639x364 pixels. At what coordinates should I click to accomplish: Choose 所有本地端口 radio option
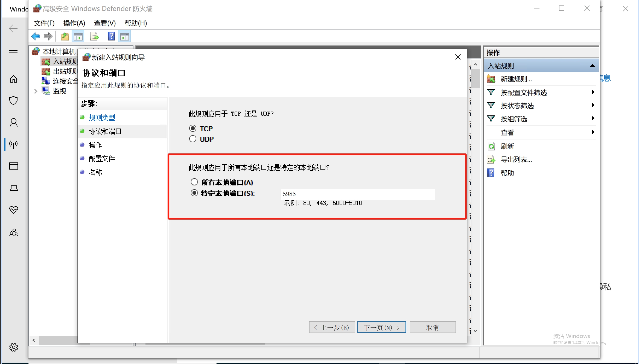click(x=194, y=182)
